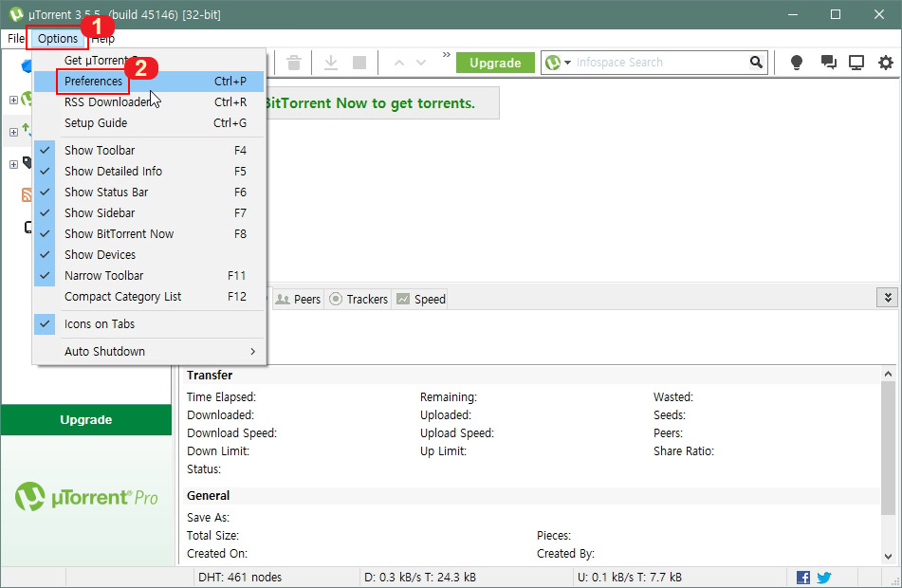Click the green Upgrade toolbar button

pos(495,63)
